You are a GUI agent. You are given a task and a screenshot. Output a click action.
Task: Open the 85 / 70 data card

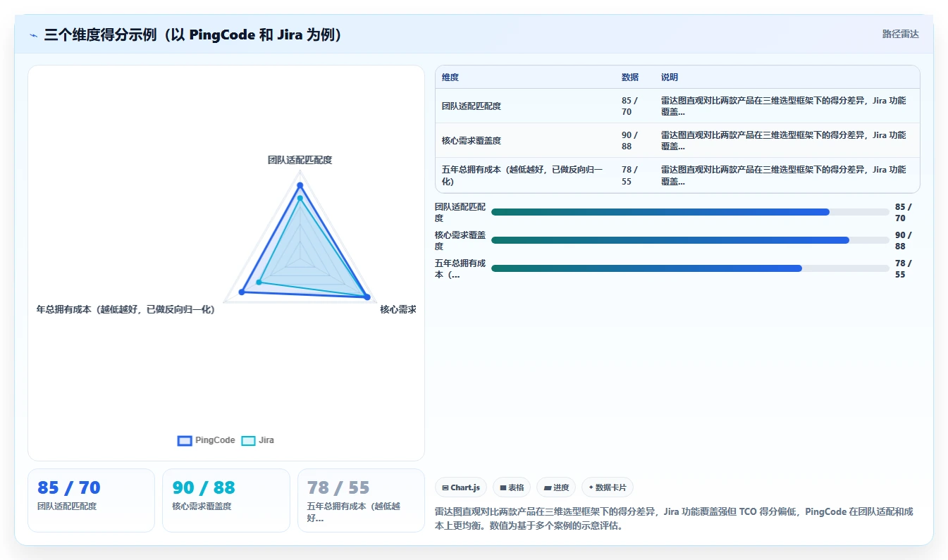coord(91,500)
